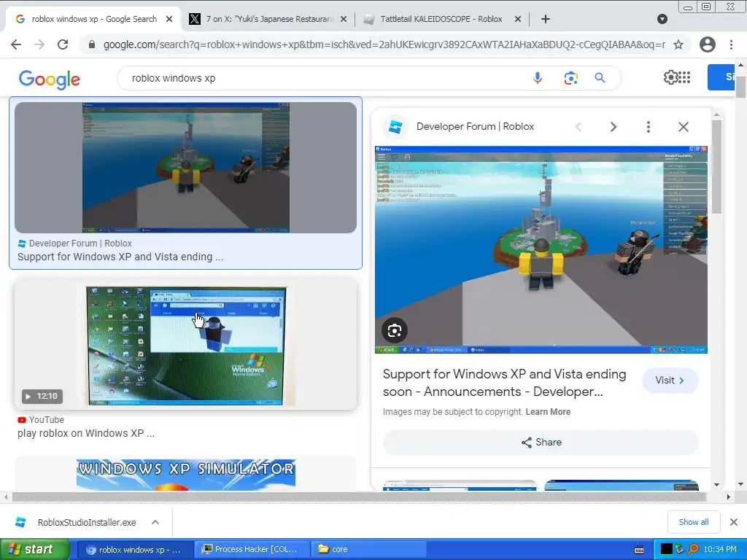
Task: Show all downloads
Action: point(694,522)
